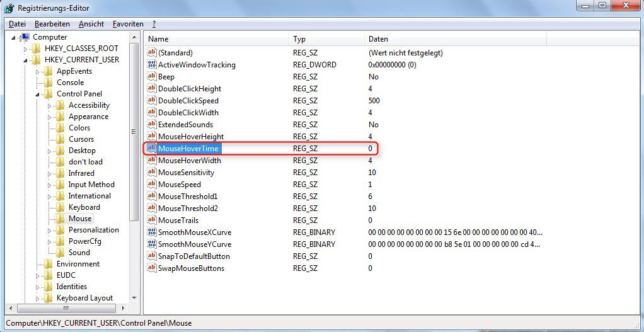This screenshot has height=332, width=644.
Task: Click the Colors folder icon
Action: click(60, 128)
